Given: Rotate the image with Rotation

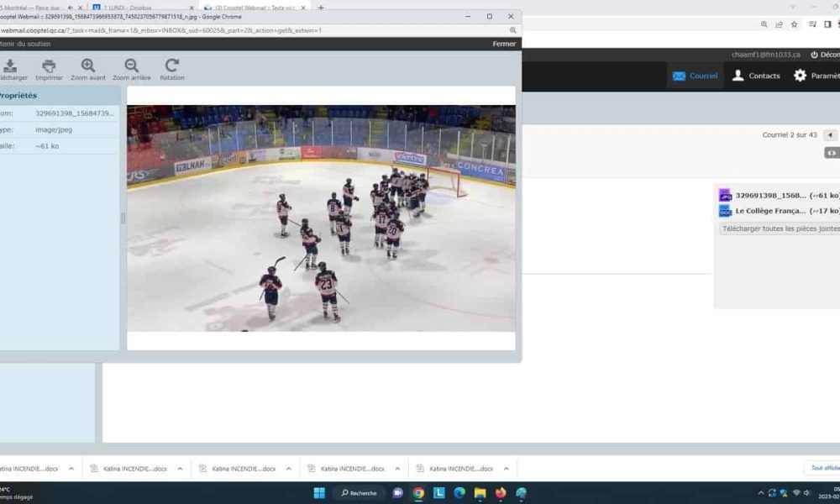Looking at the screenshot, I should click(172, 70).
